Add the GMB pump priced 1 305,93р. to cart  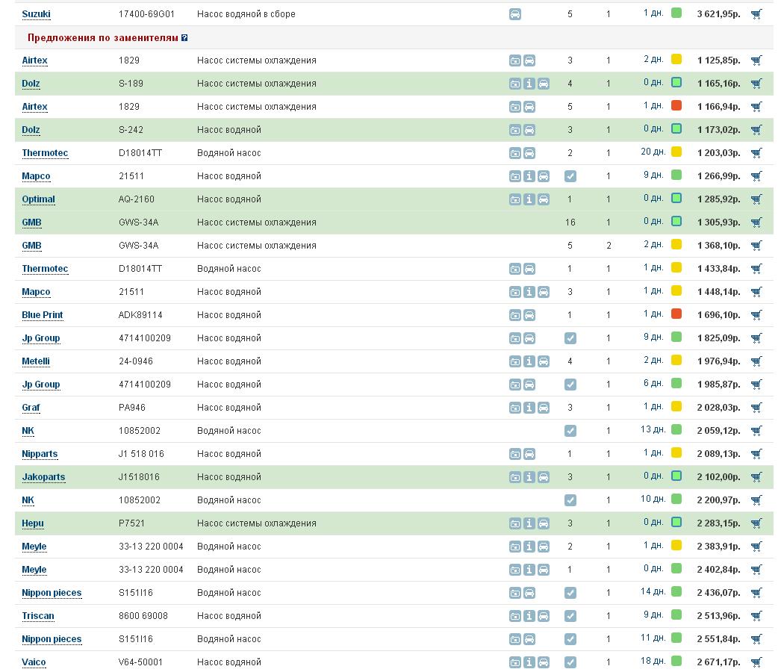756,223
